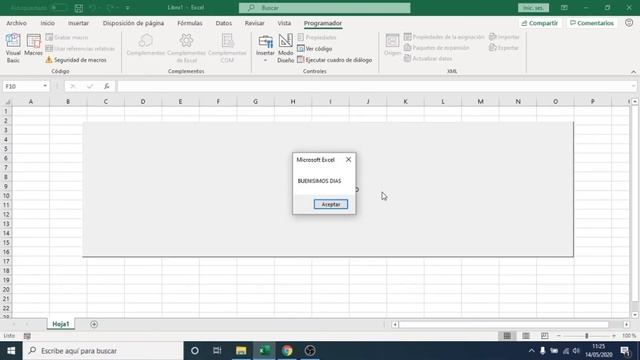This screenshot has height=360, width=640.
Task: Collapse the ribbon with chevron
Action: tap(633, 72)
